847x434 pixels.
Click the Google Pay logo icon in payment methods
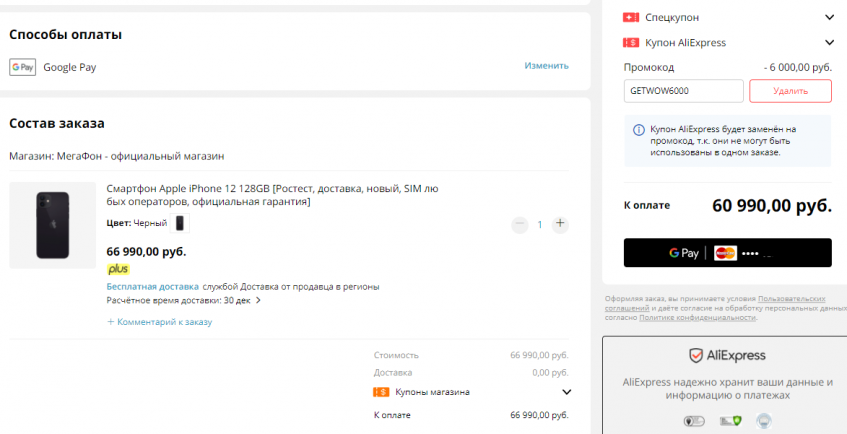22,67
